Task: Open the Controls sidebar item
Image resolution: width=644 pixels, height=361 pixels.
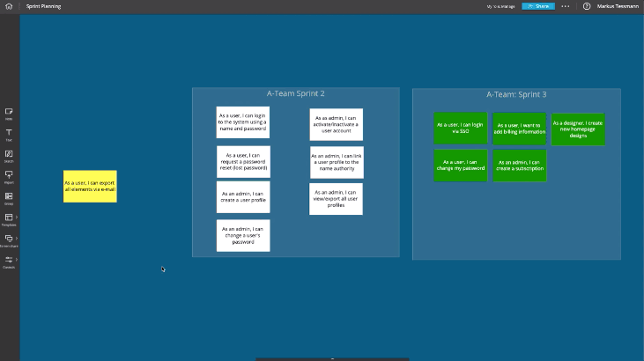Action: pyautogui.click(x=9, y=261)
